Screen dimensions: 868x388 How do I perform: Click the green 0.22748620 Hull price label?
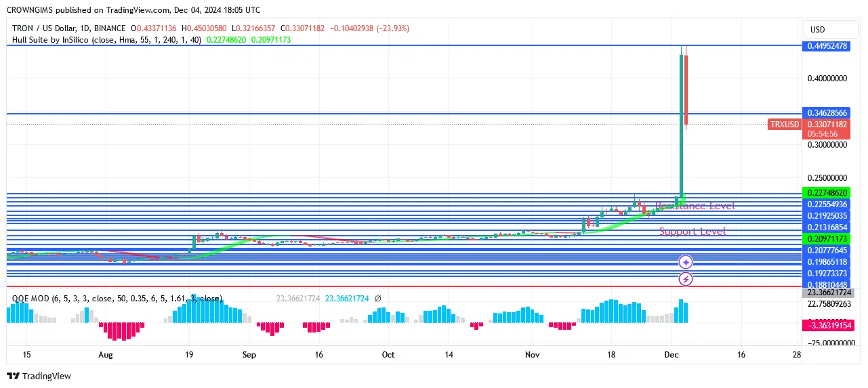827,193
